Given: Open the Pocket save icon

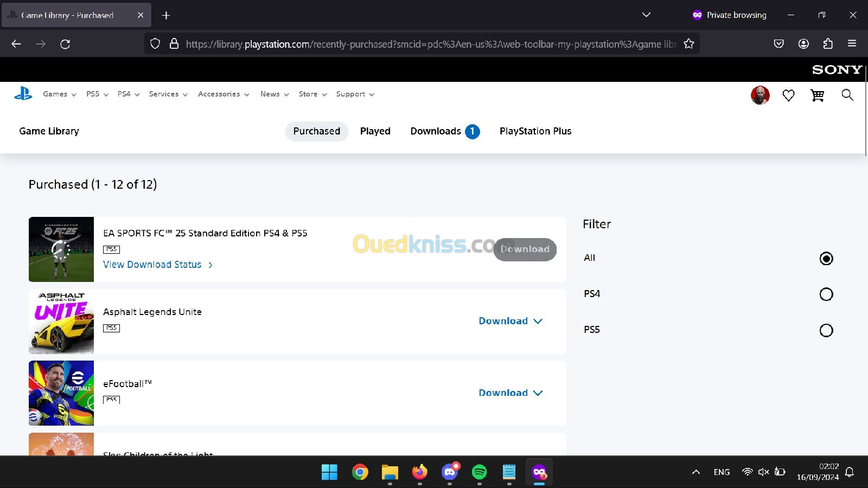Looking at the screenshot, I should click(779, 44).
